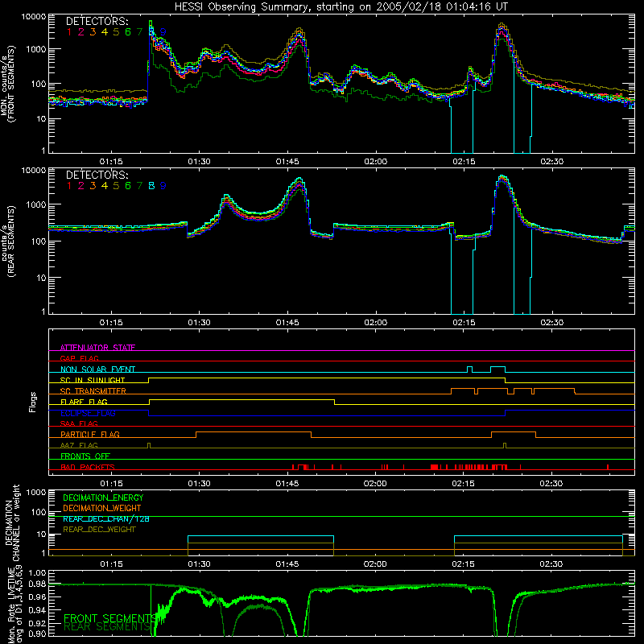The width and height of the screenshot is (644, 644).
Task: Click Mon. Rate LIVETIME axis title
Action: pos(15,605)
